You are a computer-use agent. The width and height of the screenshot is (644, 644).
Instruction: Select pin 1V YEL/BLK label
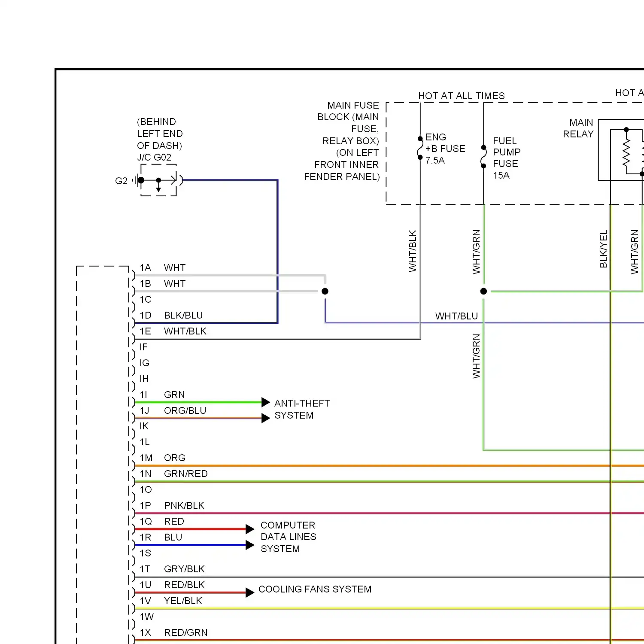pos(171,601)
